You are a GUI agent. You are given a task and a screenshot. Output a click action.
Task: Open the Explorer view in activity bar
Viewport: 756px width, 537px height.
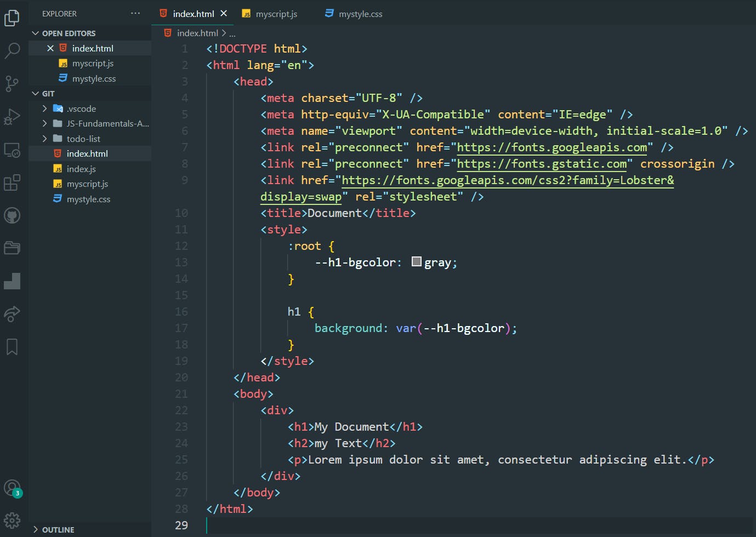[12, 18]
